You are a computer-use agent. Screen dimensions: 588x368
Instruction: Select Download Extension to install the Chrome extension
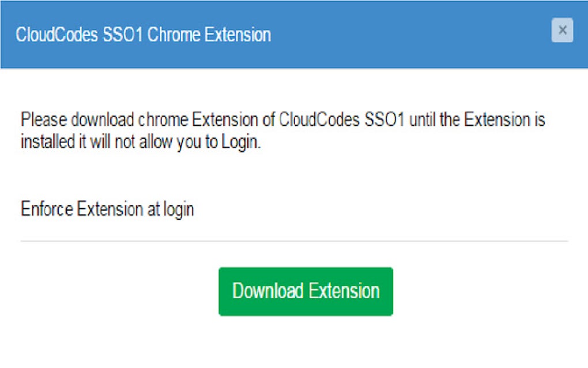(305, 291)
